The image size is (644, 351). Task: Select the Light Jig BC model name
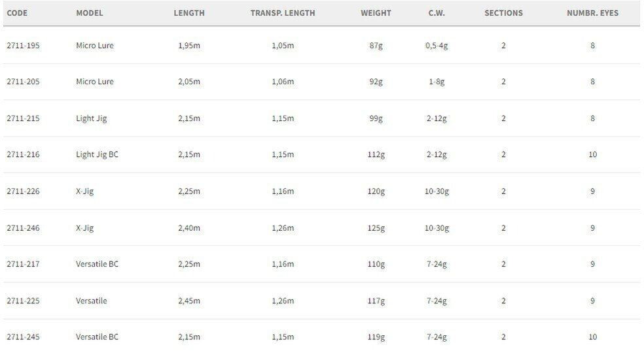tap(97, 155)
